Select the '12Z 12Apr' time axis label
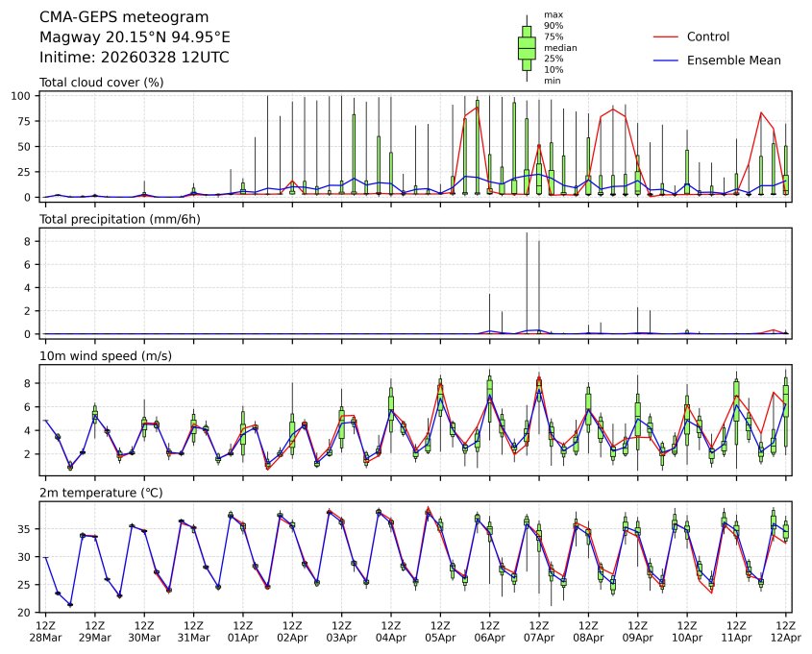 (786, 630)
